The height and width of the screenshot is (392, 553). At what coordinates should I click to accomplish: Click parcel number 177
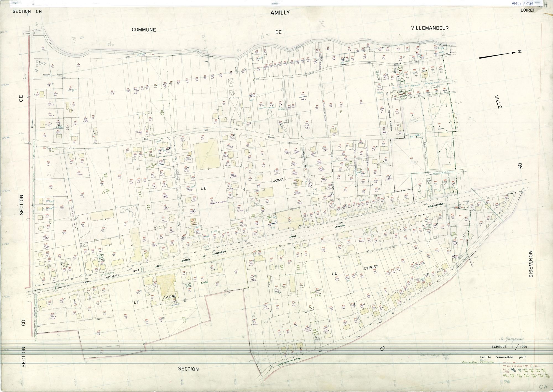262,152
